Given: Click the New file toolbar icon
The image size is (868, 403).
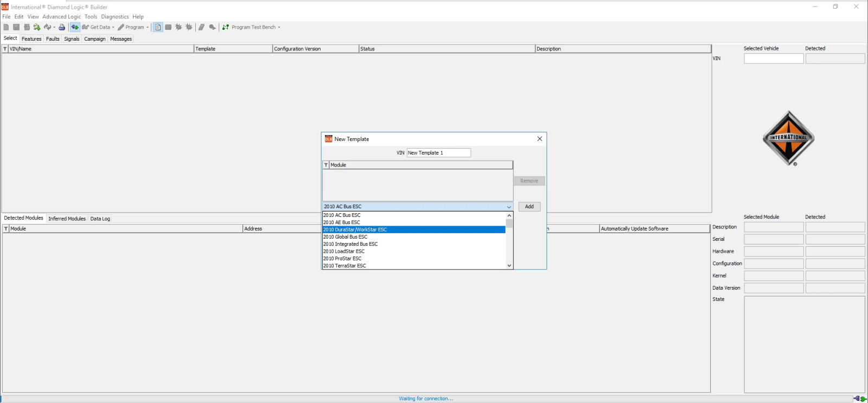Looking at the screenshot, I should coord(6,27).
